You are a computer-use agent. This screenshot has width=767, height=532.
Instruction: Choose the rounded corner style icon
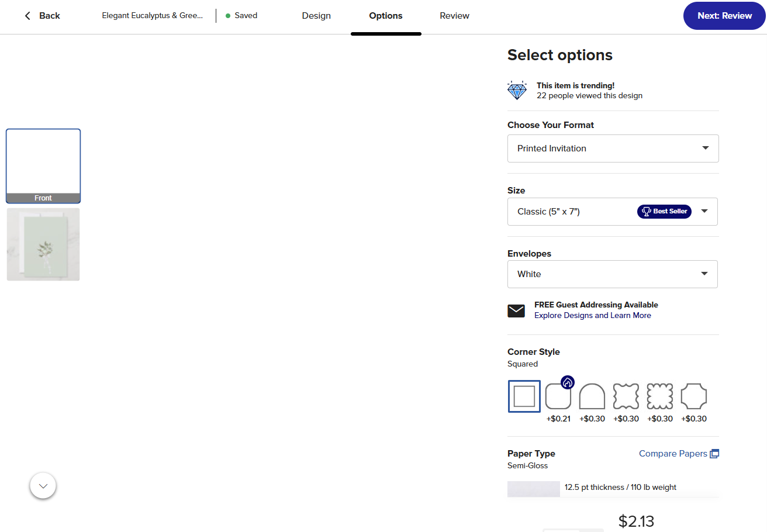click(558, 396)
